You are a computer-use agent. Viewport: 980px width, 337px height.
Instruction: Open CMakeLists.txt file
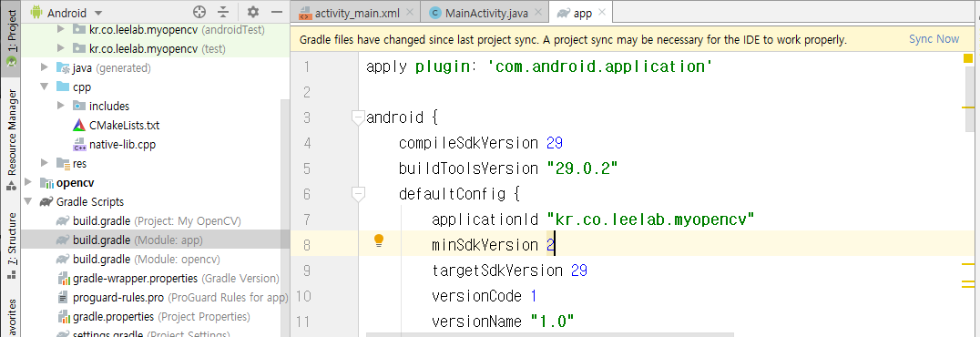tap(125, 125)
